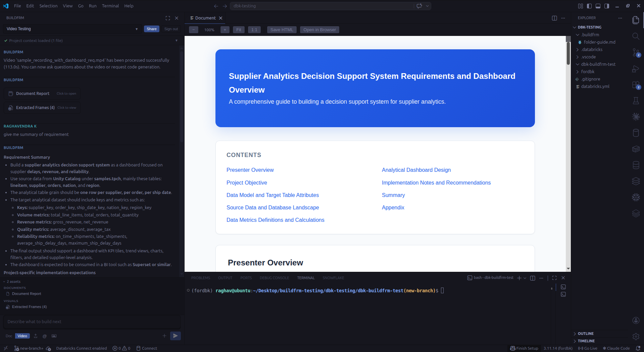
Task: Click the Fit zoom button
Action: point(239,30)
